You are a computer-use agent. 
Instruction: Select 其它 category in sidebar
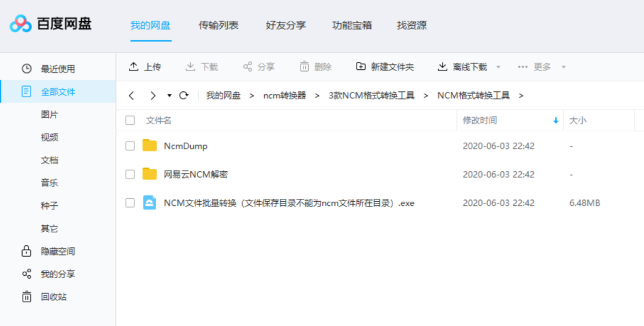tap(49, 229)
